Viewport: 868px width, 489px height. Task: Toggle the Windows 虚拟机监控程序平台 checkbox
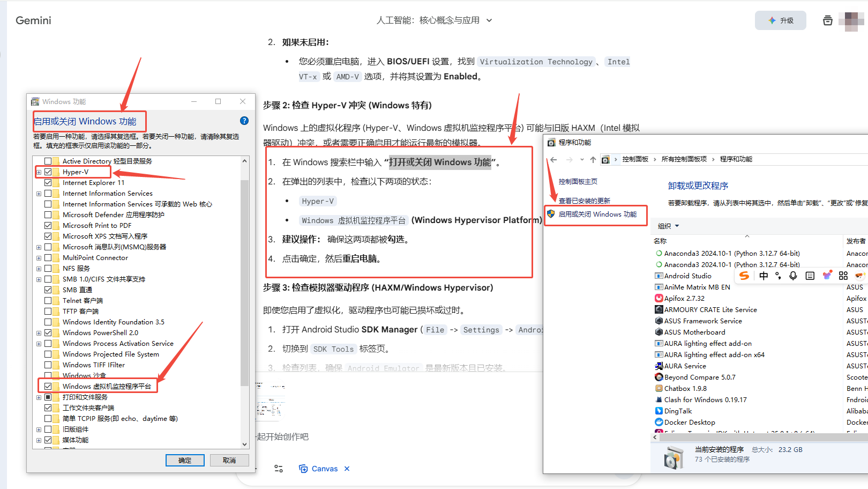pos(48,386)
